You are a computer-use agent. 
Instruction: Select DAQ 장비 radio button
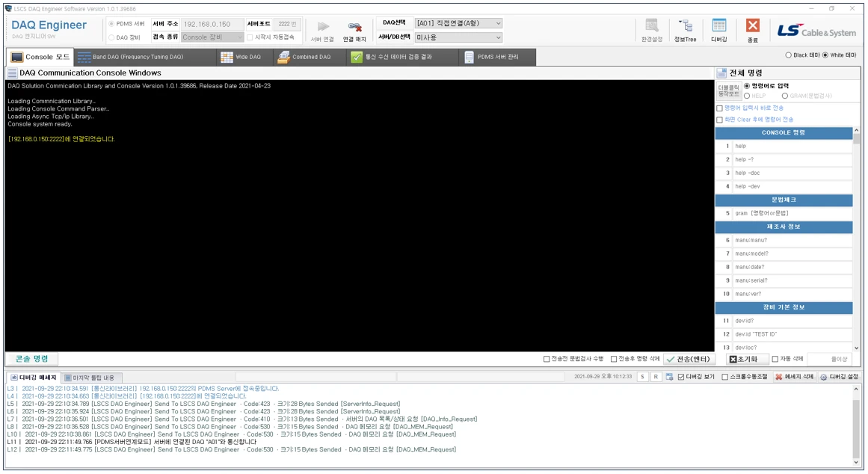(x=111, y=37)
